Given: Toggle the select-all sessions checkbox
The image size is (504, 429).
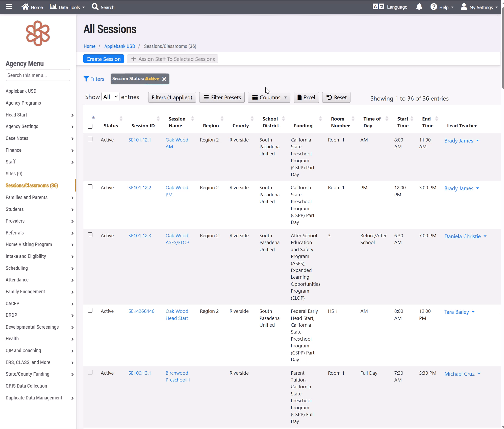Looking at the screenshot, I should pos(90,126).
